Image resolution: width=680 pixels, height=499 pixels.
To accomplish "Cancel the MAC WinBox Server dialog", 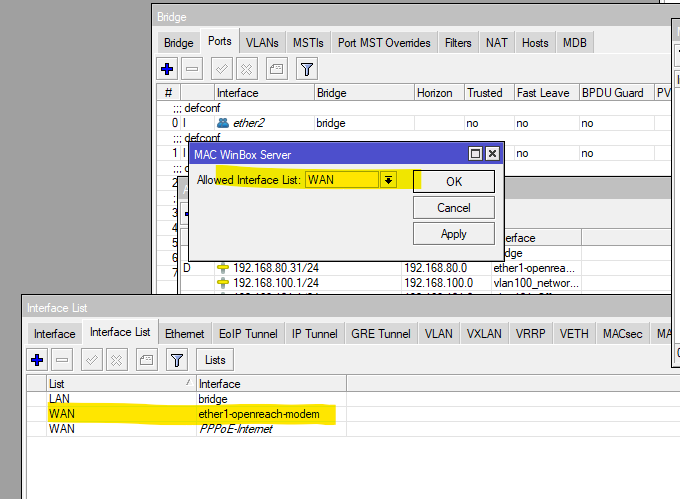I will 454,208.
